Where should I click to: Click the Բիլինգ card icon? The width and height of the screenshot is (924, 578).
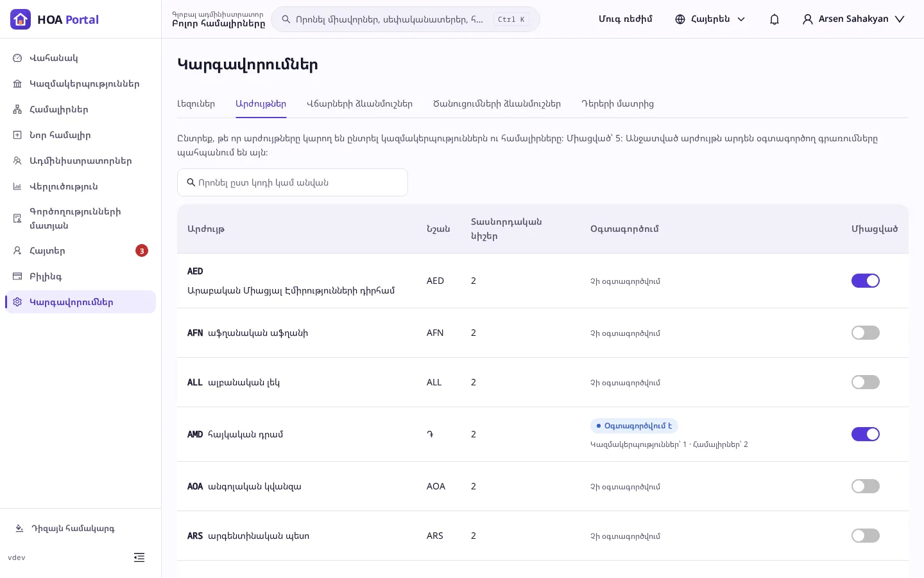[x=17, y=276]
